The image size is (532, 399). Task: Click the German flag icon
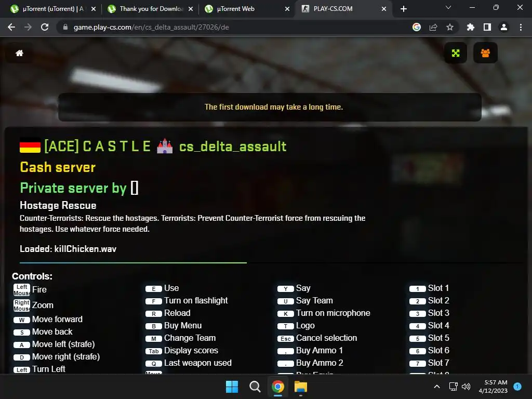(30, 145)
